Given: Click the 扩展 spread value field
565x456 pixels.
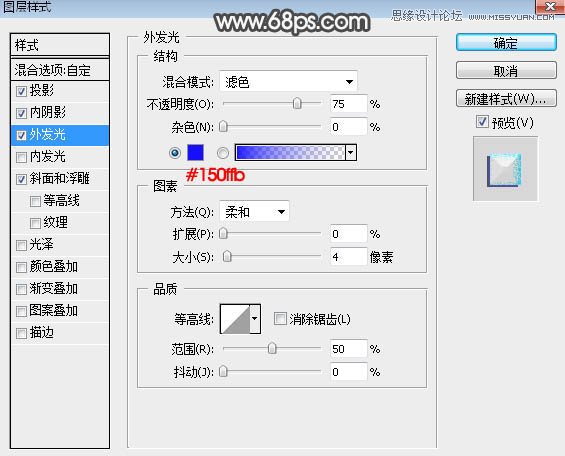Looking at the screenshot, I should [x=348, y=234].
